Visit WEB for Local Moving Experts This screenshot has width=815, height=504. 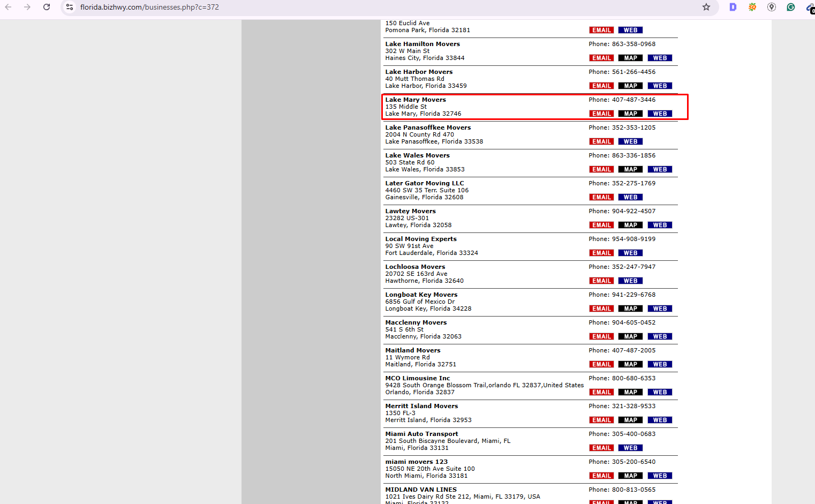[631, 253]
